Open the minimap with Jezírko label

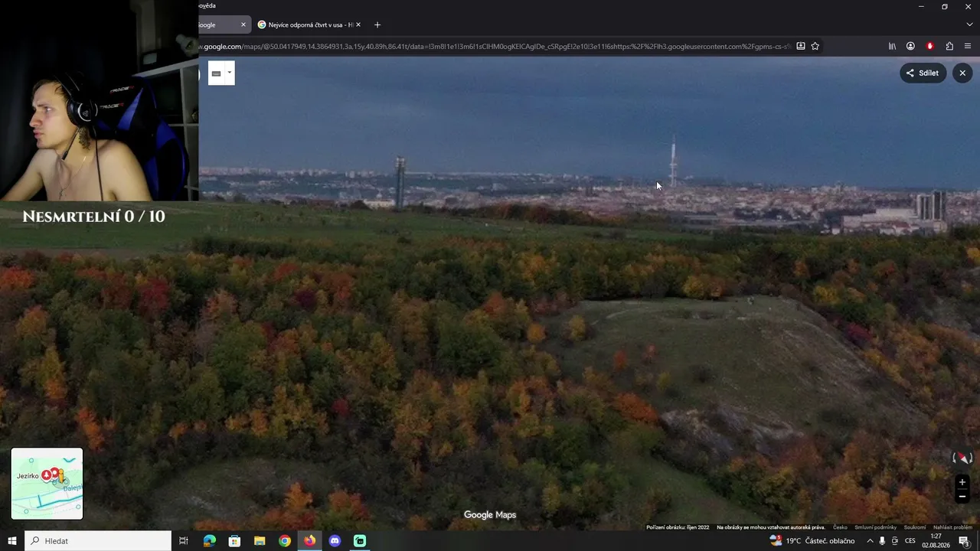(x=47, y=484)
